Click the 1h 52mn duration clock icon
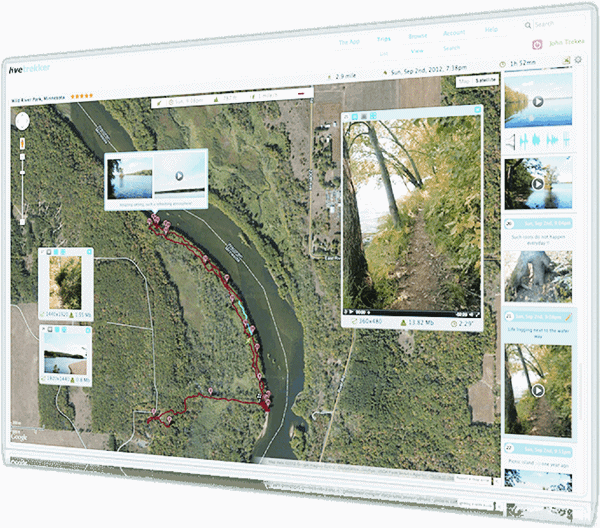 (x=502, y=64)
